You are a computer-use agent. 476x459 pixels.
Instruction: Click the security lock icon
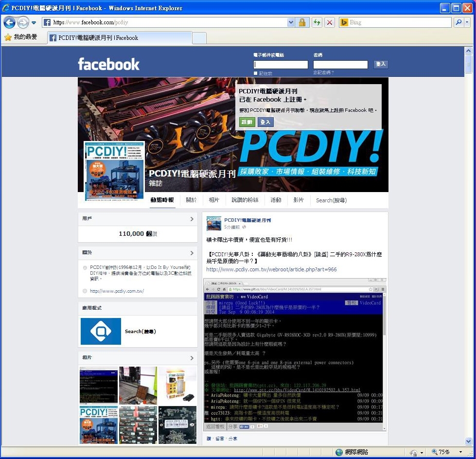302,22
